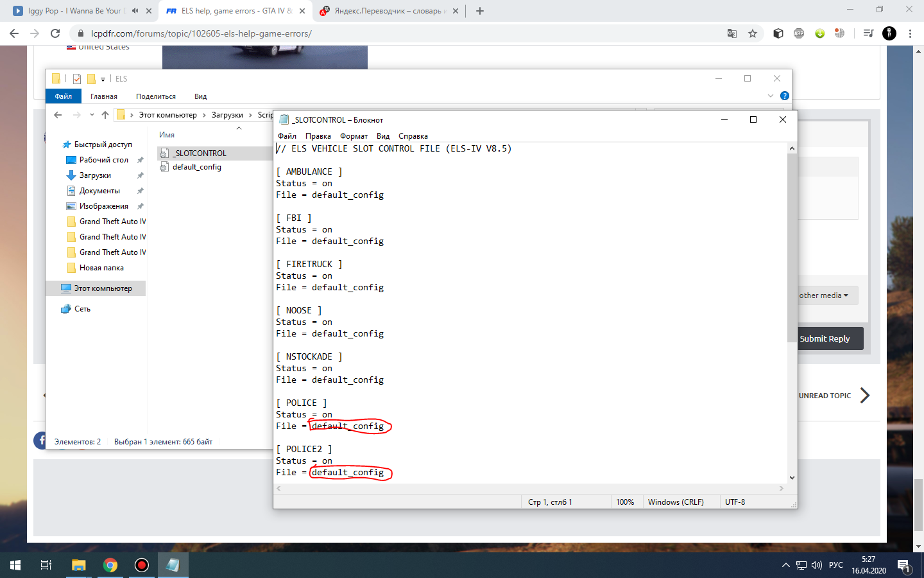Click the Notepad scroll down arrow
The width and height of the screenshot is (924, 578).
(x=792, y=478)
